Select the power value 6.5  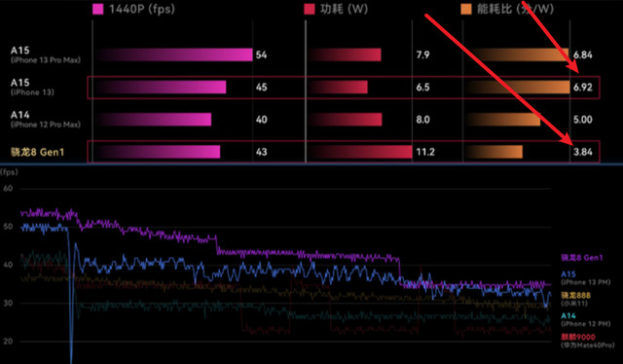pos(422,87)
